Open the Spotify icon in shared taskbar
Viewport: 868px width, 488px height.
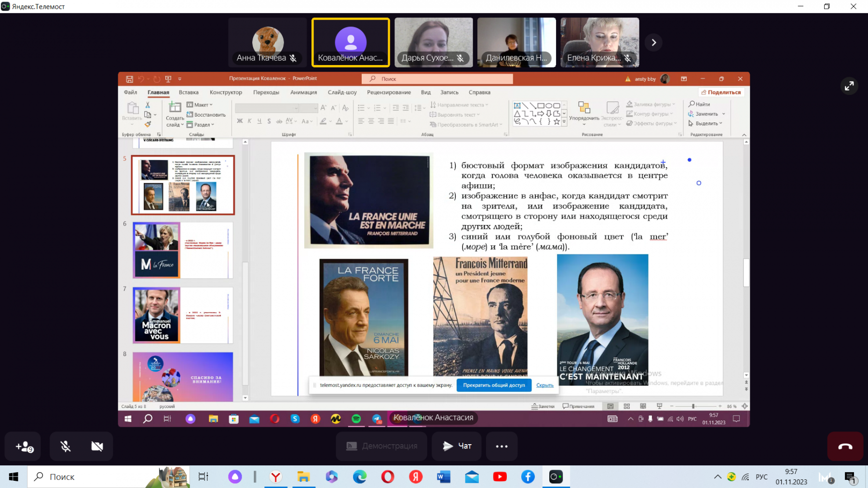click(x=356, y=419)
